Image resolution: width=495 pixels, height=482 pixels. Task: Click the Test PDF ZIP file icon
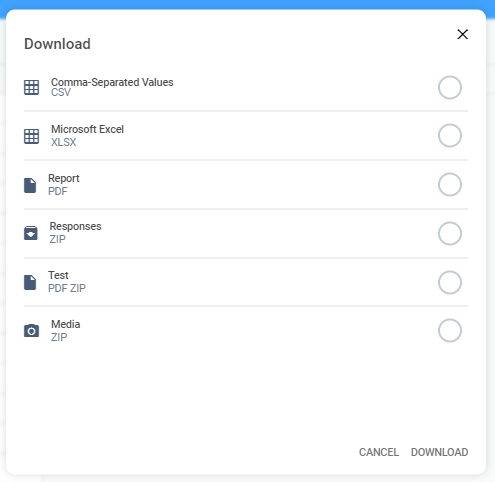(x=30, y=282)
